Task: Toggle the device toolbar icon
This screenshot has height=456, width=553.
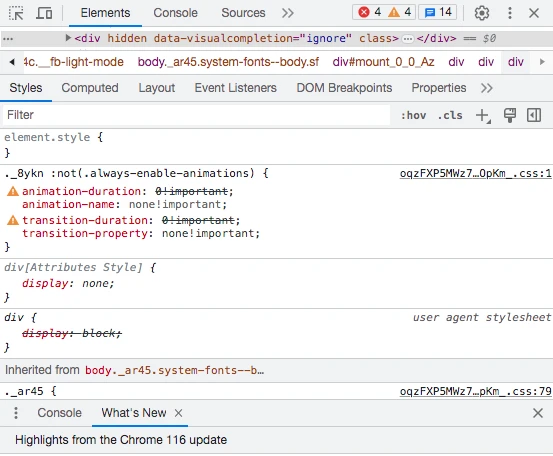Action: (x=44, y=13)
